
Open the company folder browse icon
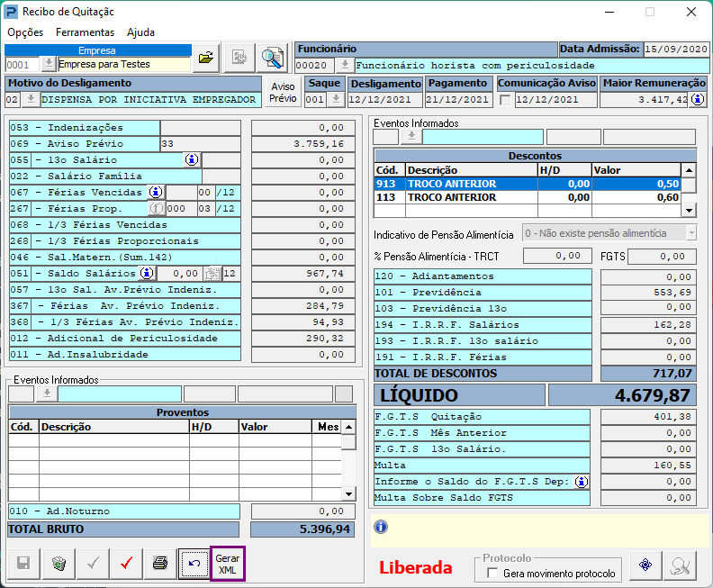(206, 58)
